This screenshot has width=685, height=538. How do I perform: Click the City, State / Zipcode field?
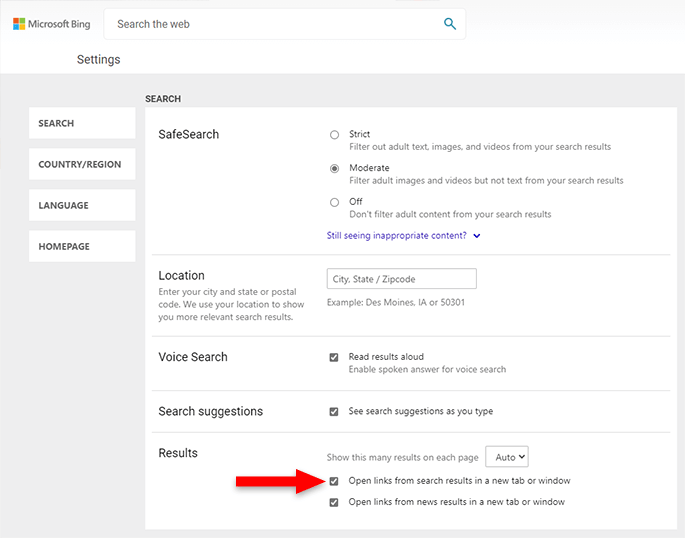[x=401, y=279]
